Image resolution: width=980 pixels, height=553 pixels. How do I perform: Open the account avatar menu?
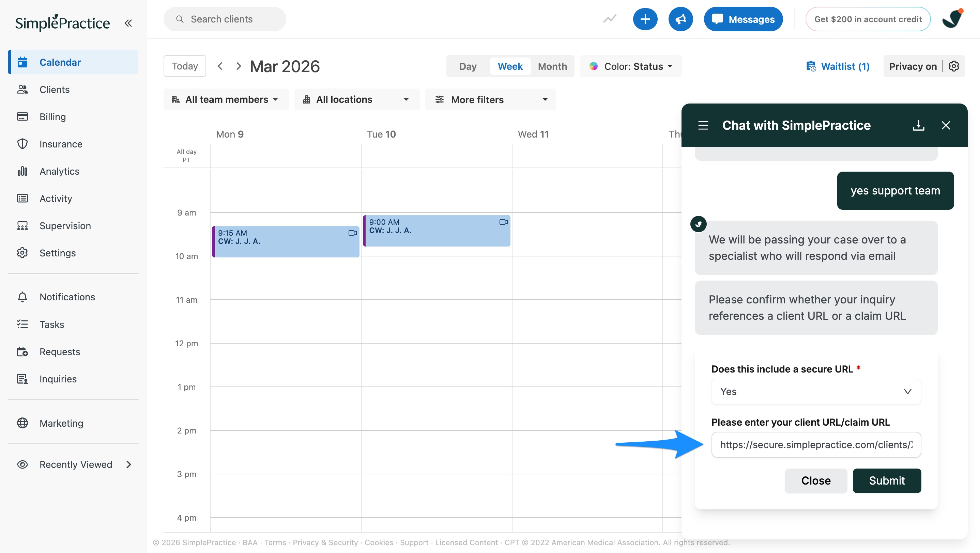[952, 19]
